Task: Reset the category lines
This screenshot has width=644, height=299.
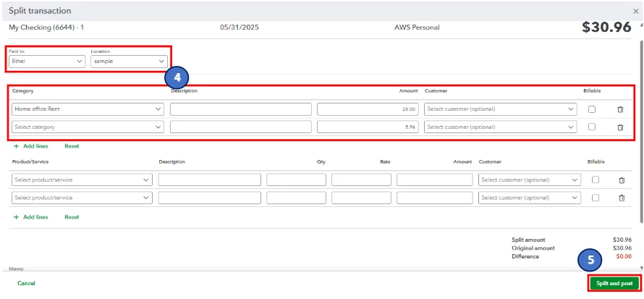Action: pos(72,146)
